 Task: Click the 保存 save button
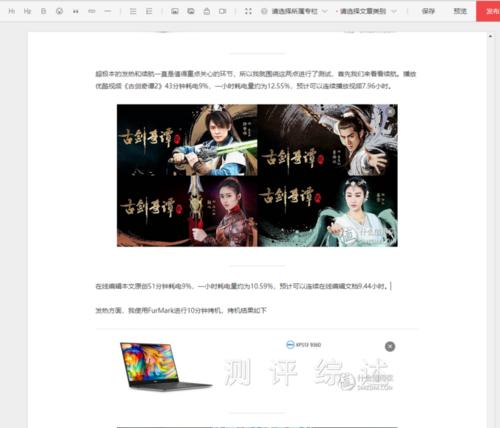tap(428, 11)
